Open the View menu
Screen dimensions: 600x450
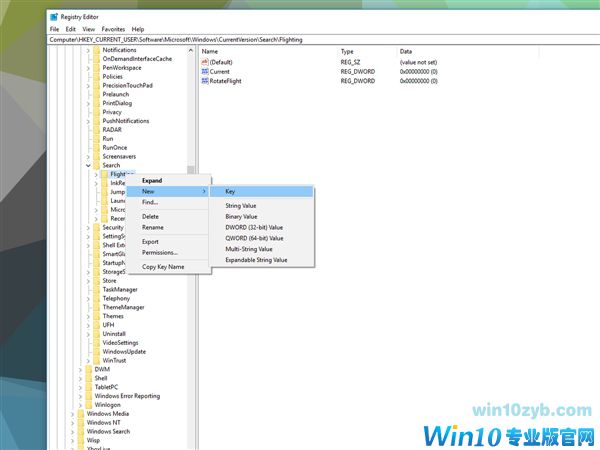tap(88, 29)
